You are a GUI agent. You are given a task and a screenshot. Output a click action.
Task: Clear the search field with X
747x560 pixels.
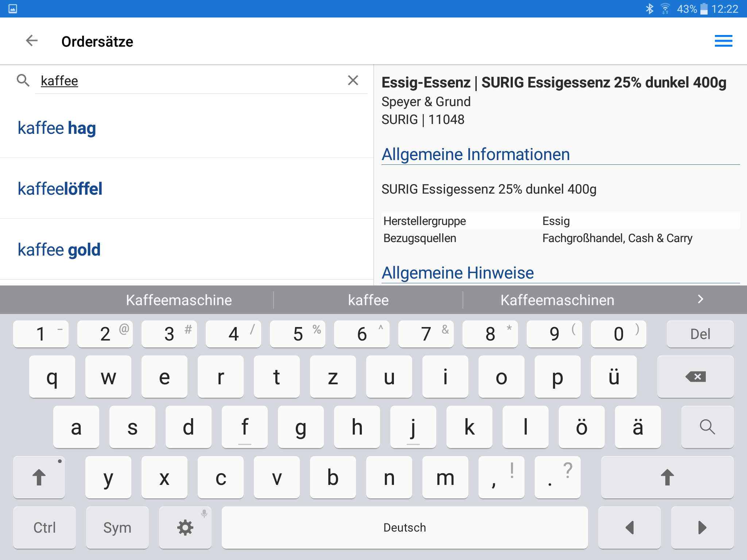(x=353, y=80)
